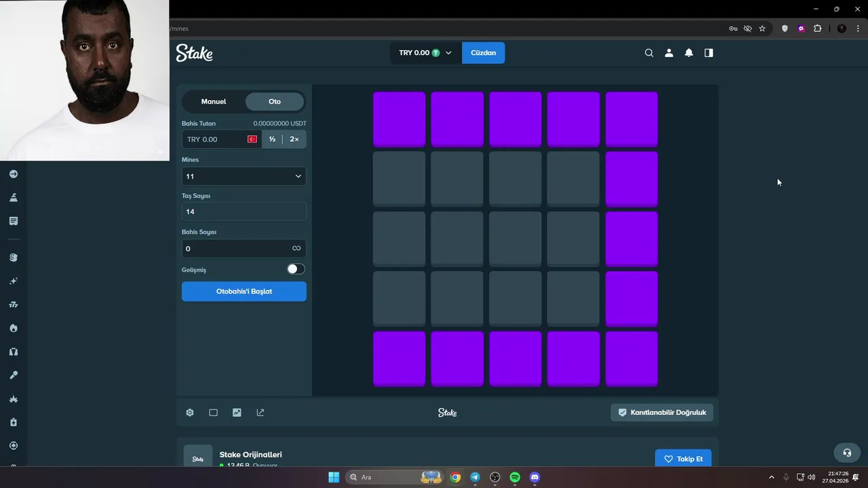Open the live support headset button
This screenshot has height=488, width=868.
(x=847, y=453)
